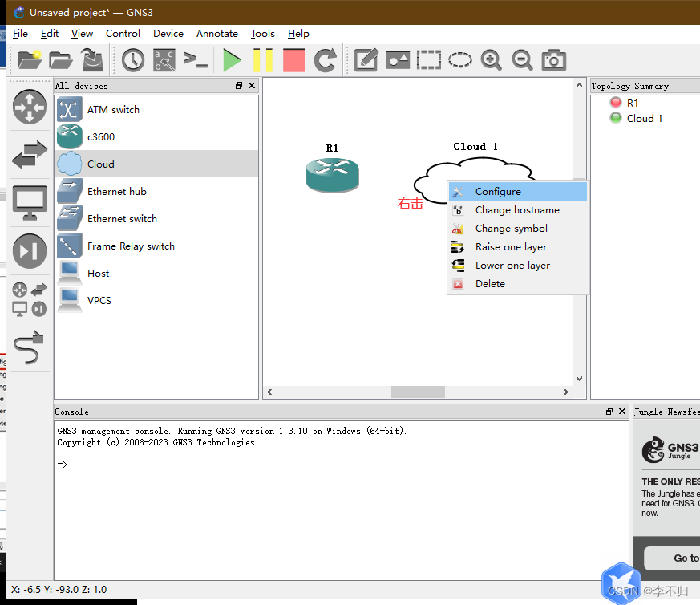This screenshot has width=700, height=605.
Task: Open the Edit menu
Action: (50, 34)
